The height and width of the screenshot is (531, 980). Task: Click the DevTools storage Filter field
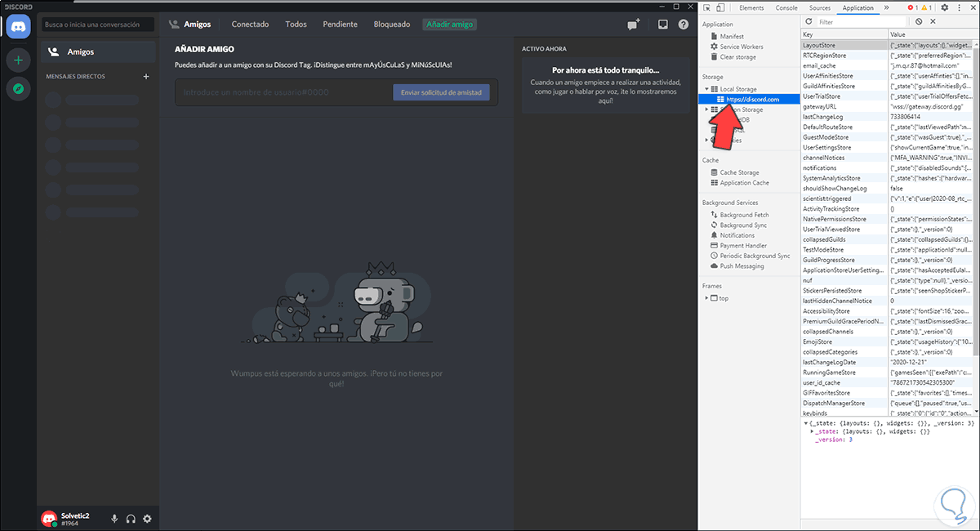point(862,22)
